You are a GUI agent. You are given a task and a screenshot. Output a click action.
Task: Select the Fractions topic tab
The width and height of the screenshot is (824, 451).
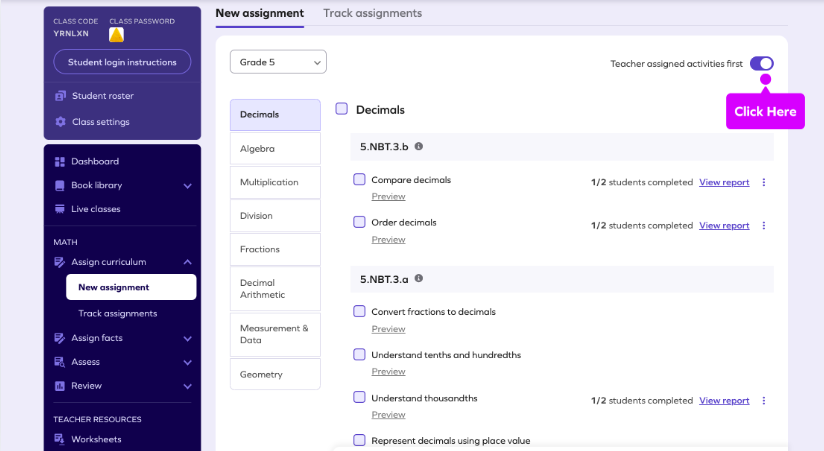(275, 249)
